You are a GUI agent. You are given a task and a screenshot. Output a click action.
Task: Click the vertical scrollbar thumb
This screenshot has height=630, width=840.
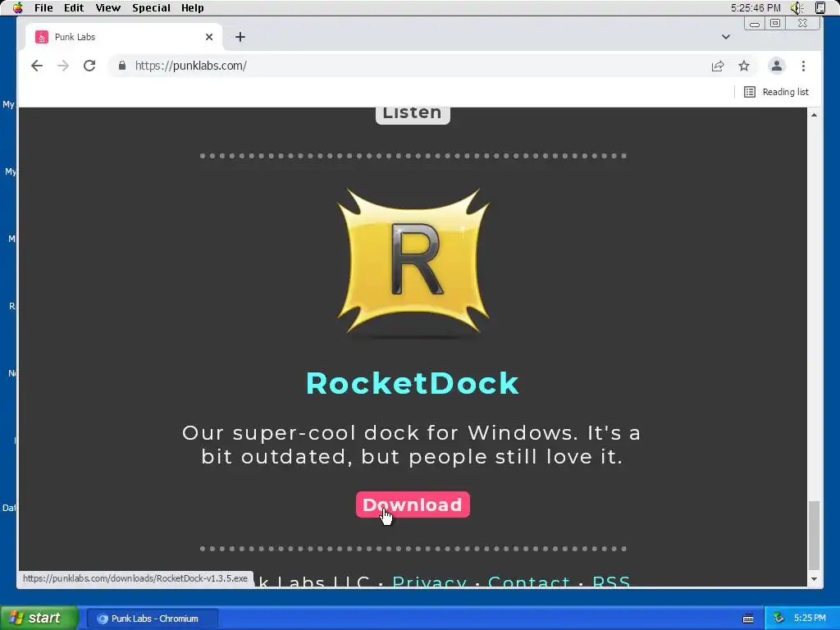(815, 536)
